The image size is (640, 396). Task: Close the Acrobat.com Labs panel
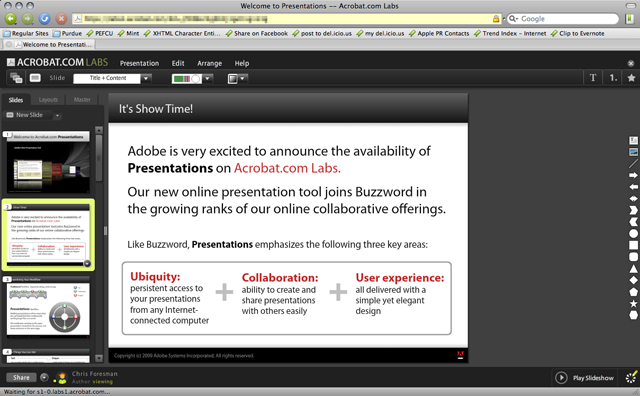[x=631, y=63]
